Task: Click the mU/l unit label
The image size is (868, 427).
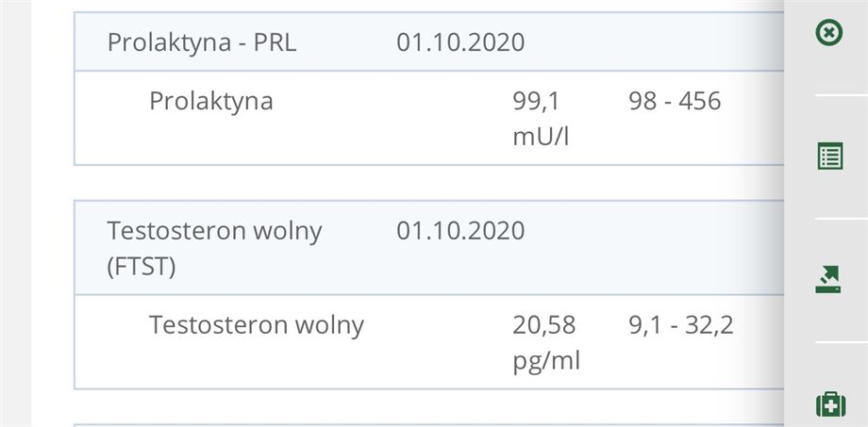Action: coord(541,138)
